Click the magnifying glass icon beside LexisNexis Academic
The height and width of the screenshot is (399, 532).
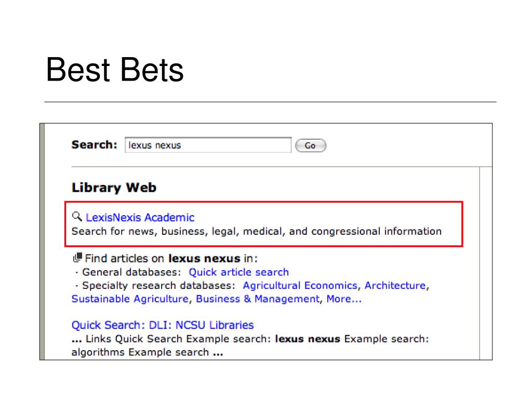(x=77, y=217)
